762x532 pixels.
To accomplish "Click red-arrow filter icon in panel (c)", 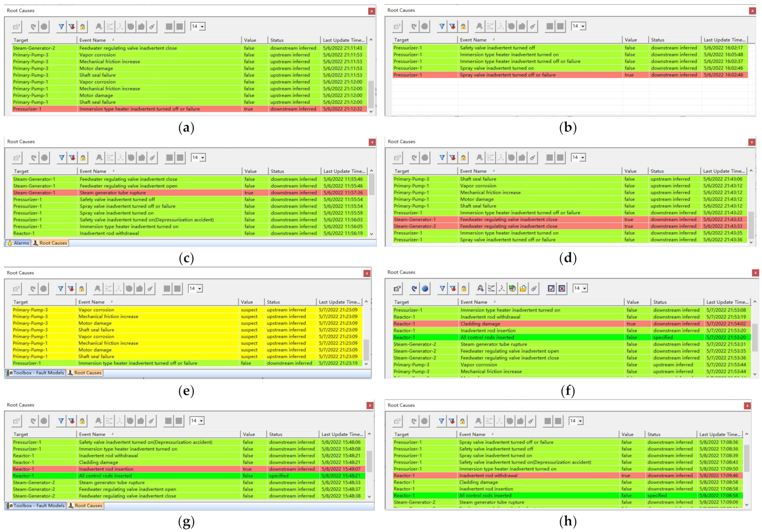I will tap(72, 157).
